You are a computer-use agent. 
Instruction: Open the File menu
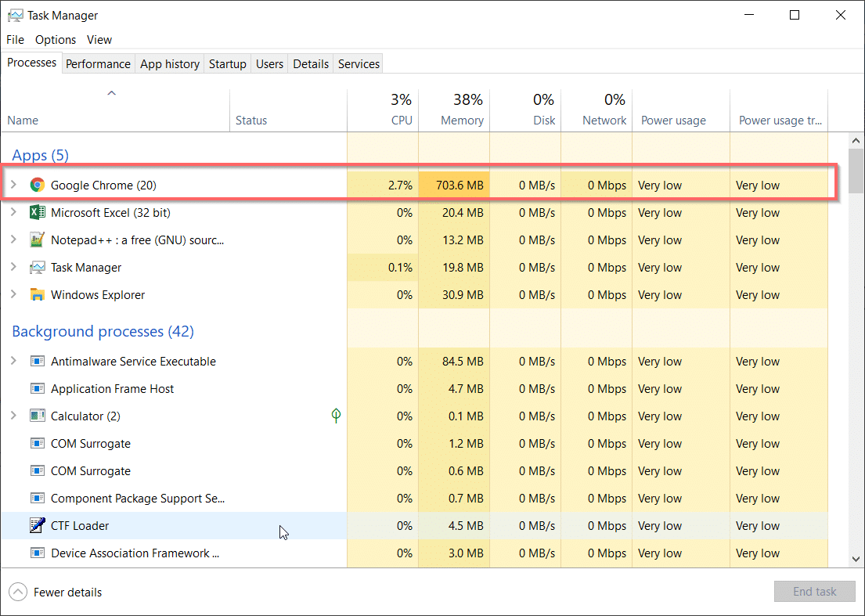coord(16,40)
